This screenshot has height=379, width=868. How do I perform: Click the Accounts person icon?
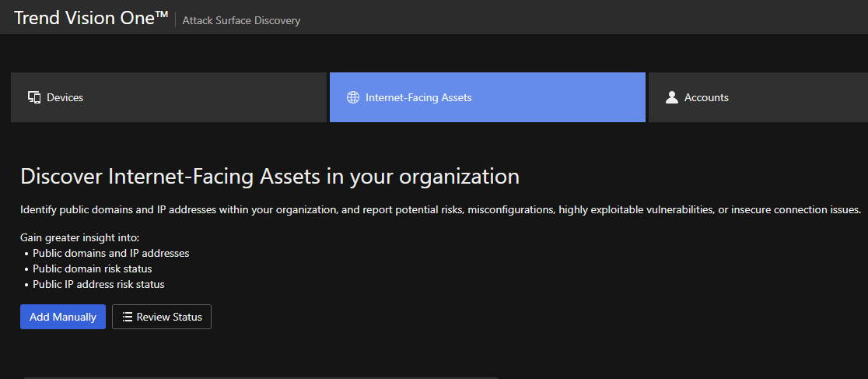coord(672,97)
